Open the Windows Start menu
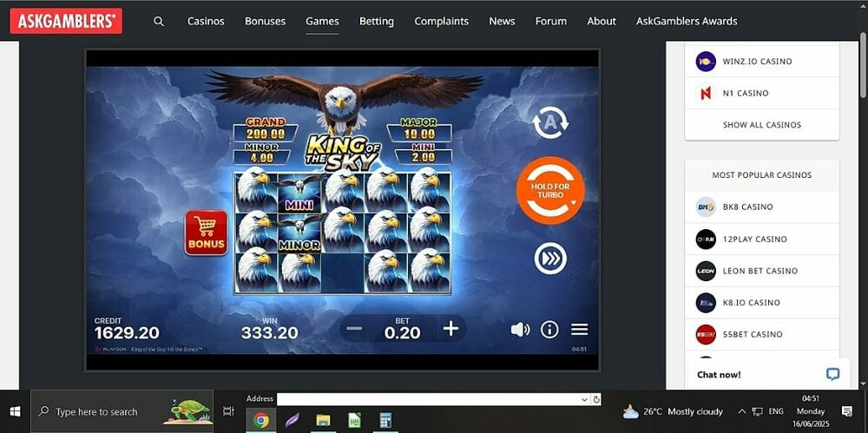 15,411
